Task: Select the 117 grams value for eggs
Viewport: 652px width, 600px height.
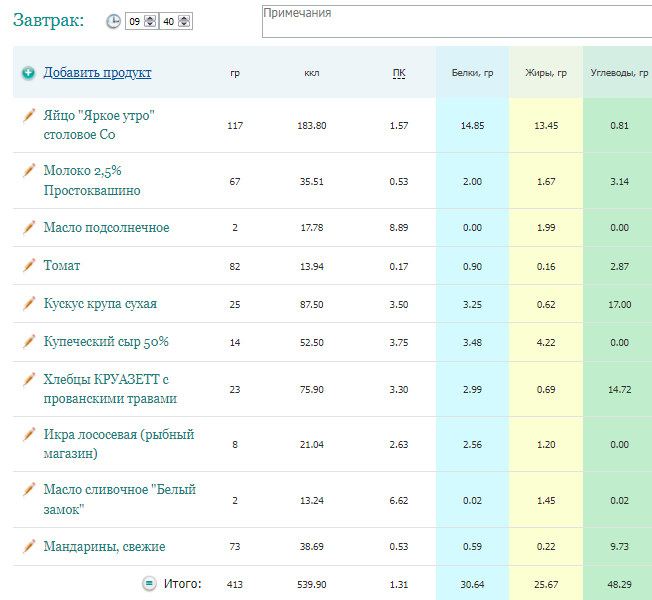Action: (x=235, y=126)
